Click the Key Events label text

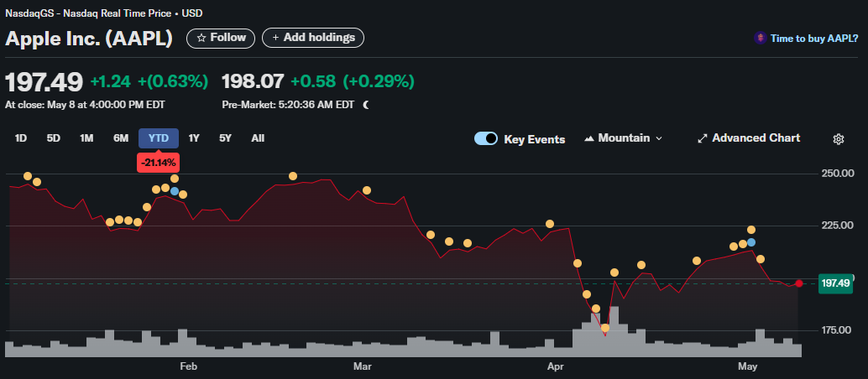pyautogui.click(x=534, y=139)
